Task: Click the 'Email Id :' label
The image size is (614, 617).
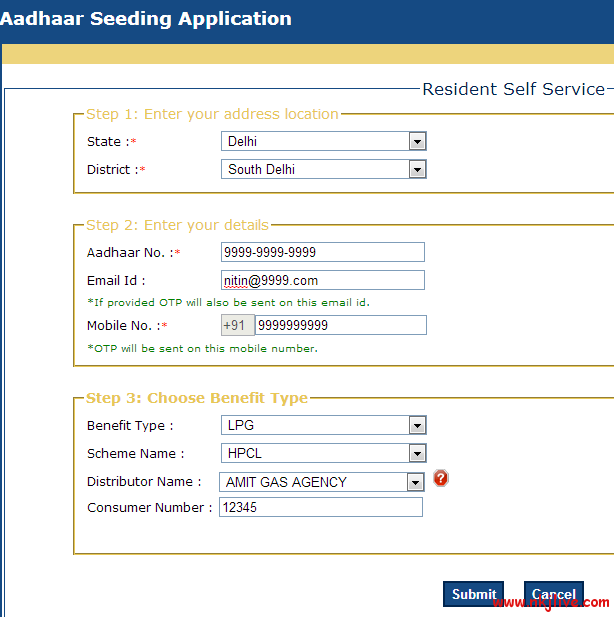Action: pyautogui.click(x=116, y=281)
